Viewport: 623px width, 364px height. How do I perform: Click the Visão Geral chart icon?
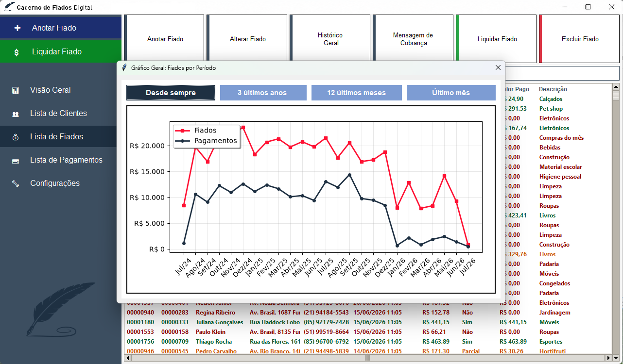(x=16, y=90)
